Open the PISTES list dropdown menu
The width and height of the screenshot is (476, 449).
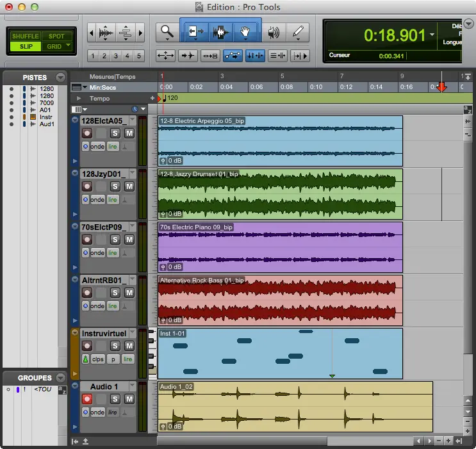click(60, 78)
